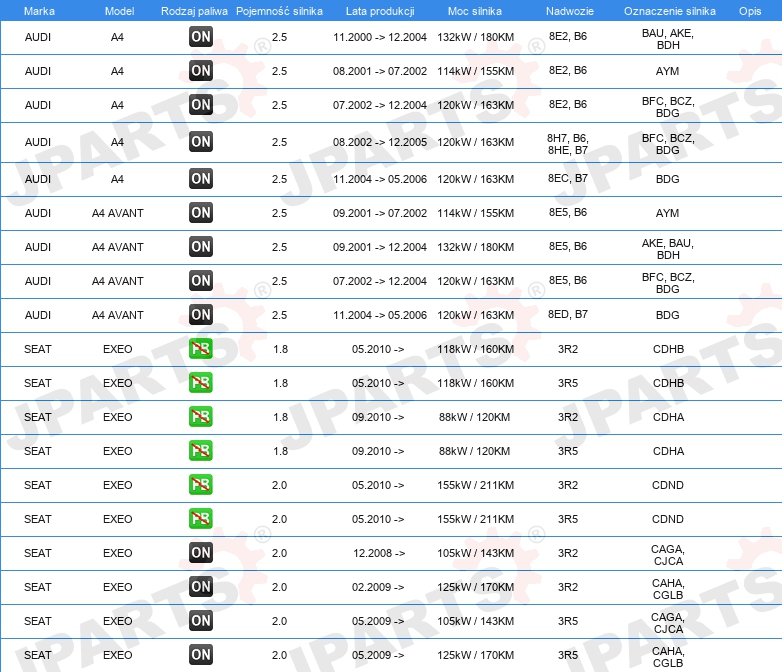Click the BDG engine code in the 8EC, B7 row
The width and height of the screenshot is (782, 672).
click(x=667, y=179)
